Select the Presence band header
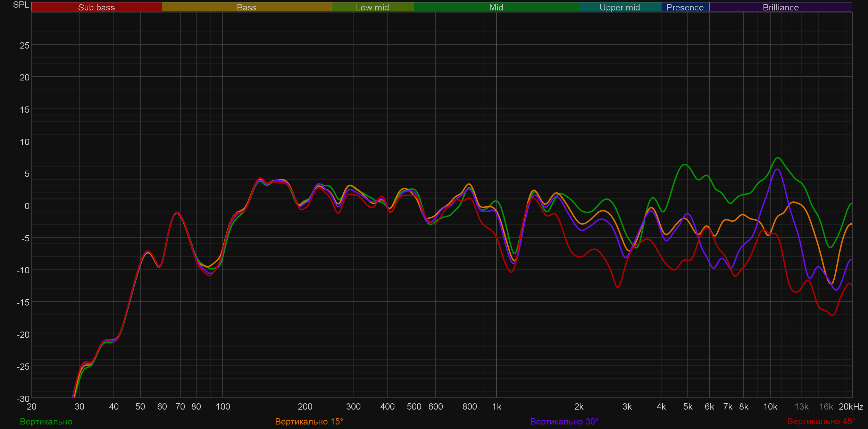This screenshot has width=868, height=429. coord(685,7)
